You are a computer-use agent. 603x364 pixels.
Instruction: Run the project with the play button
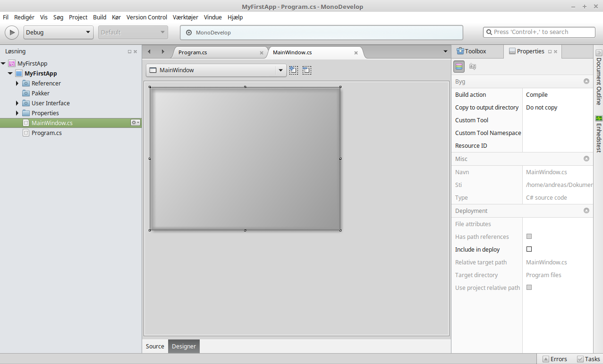tap(12, 33)
